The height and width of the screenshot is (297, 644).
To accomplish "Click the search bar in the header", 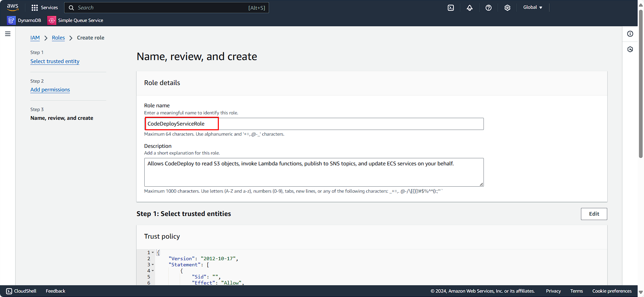I will coord(167,8).
